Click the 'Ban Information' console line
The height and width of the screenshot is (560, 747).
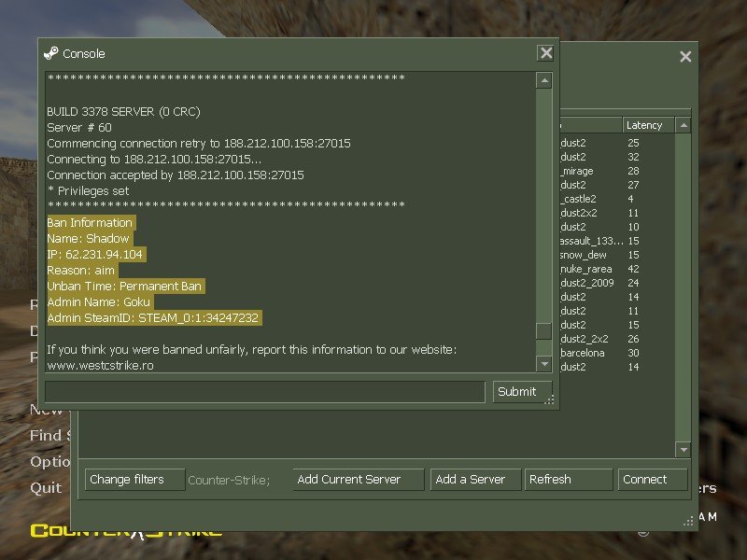[90, 222]
